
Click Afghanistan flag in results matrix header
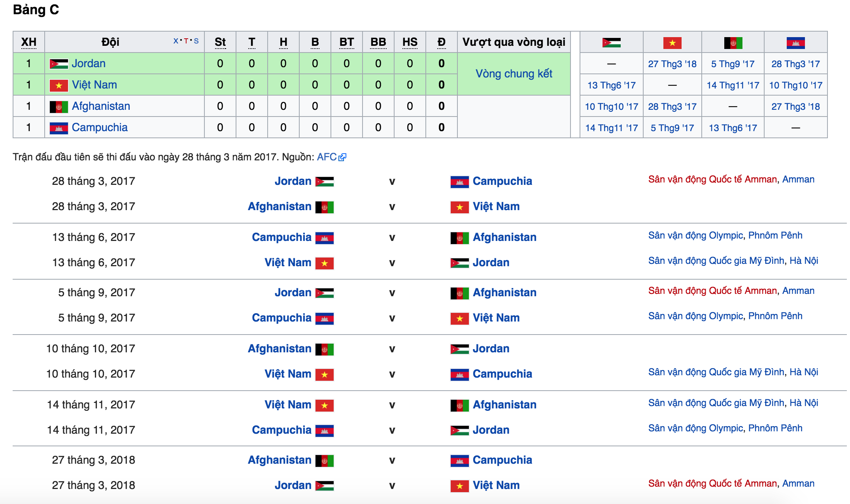coord(733,43)
